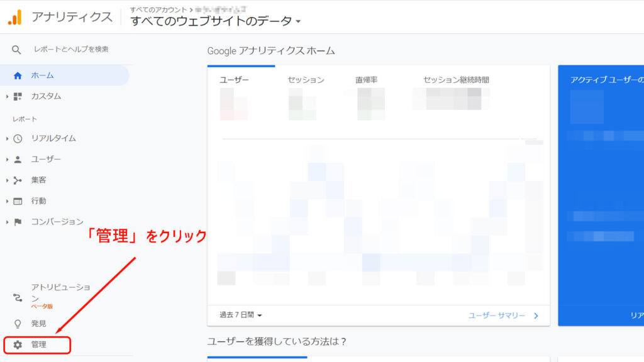644x362 pixels.
Task: Open the 集客 reports label
Action: [x=38, y=180]
